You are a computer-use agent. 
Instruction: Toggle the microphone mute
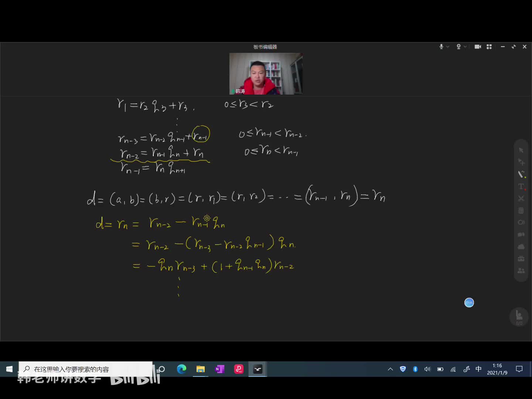(x=441, y=47)
